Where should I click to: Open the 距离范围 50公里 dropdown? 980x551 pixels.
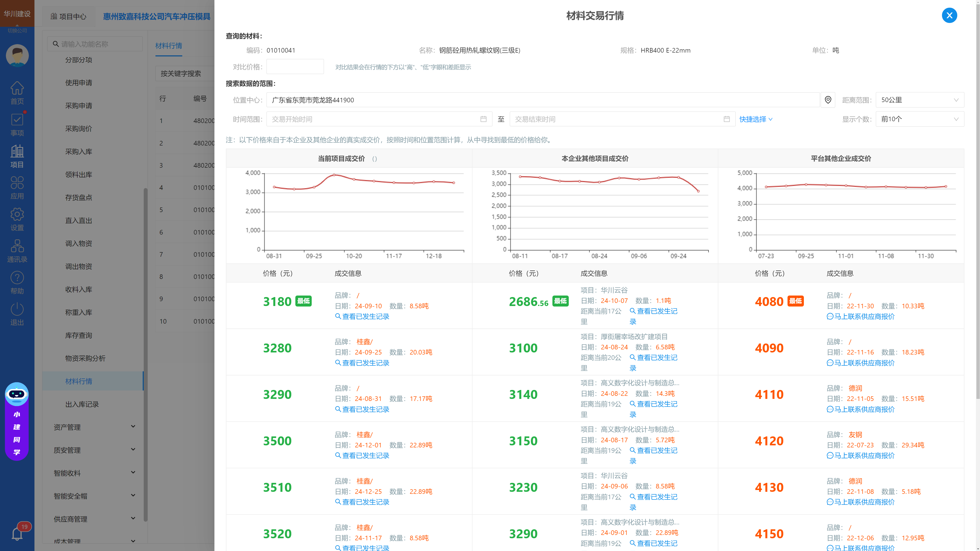point(919,100)
